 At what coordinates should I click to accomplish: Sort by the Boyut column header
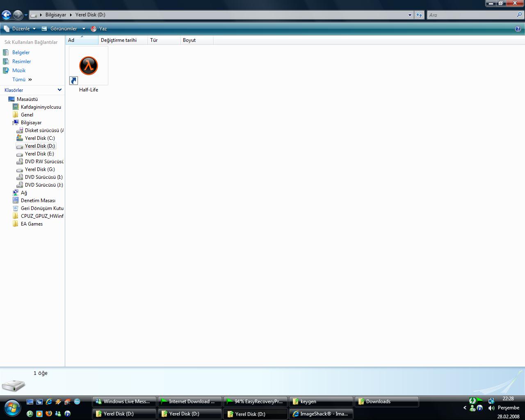pyautogui.click(x=197, y=40)
